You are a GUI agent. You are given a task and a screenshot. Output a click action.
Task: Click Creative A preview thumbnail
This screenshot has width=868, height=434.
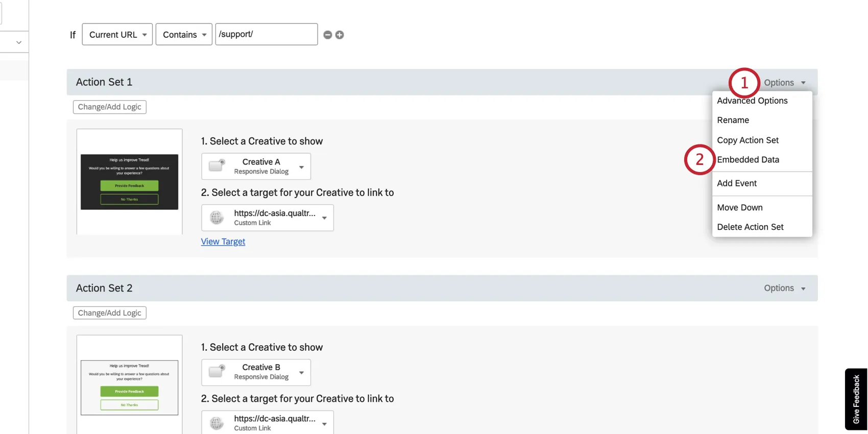point(129,182)
